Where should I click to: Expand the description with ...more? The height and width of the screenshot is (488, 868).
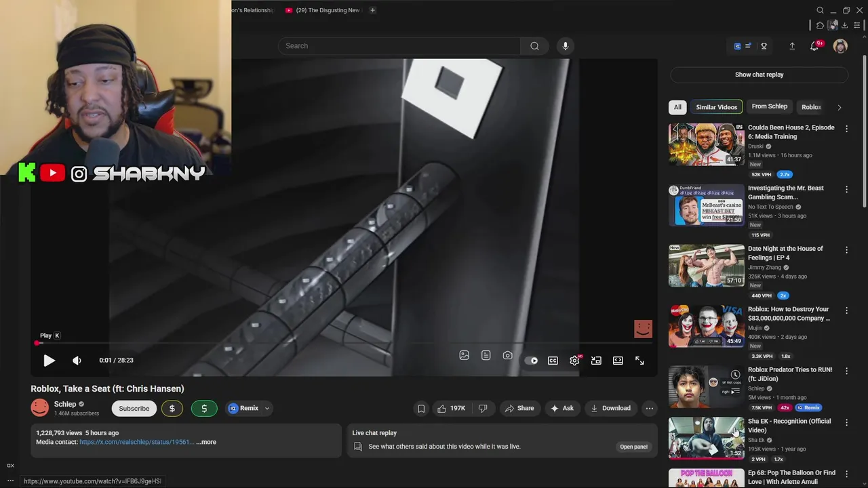206,442
